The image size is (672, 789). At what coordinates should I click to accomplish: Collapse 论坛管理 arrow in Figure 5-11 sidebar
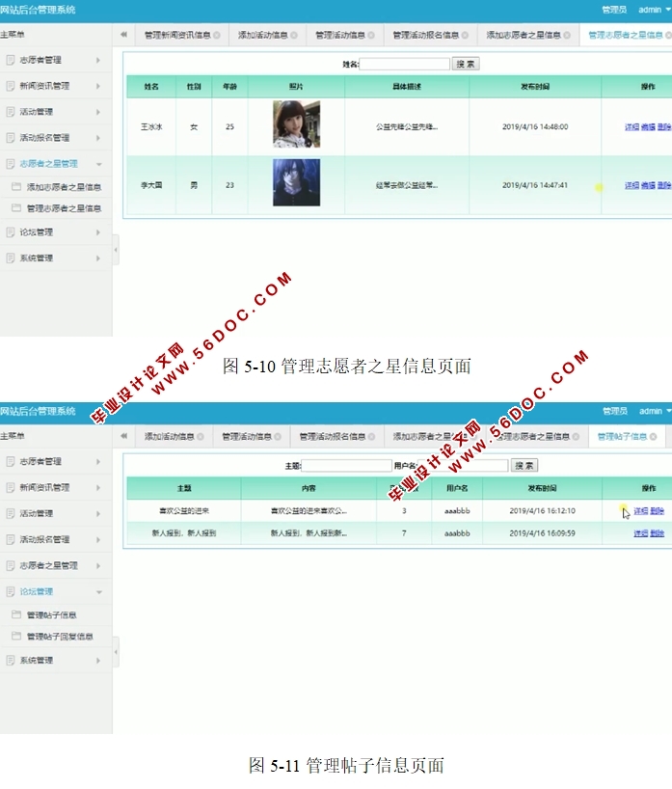98,592
